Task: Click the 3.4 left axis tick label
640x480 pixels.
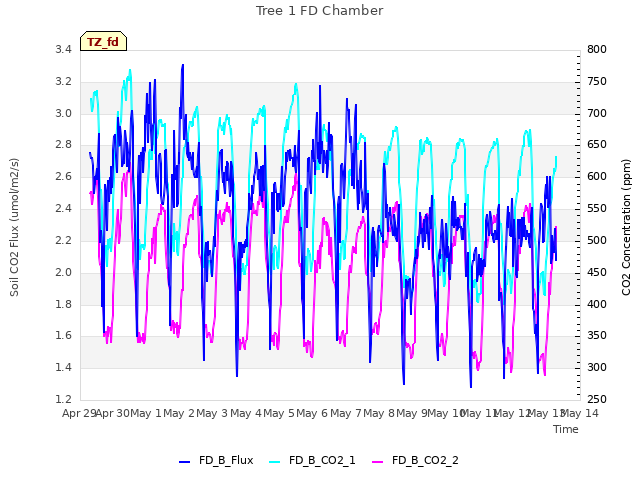Action: (x=63, y=49)
